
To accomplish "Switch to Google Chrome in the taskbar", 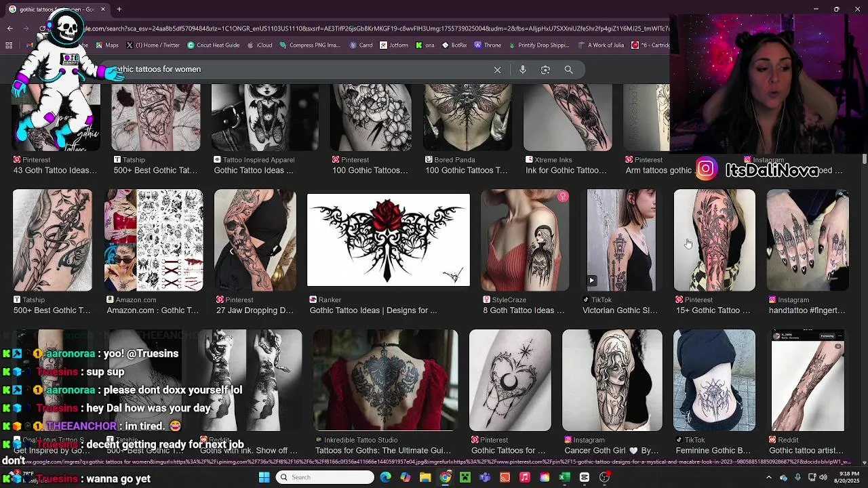I will [445, 477].
